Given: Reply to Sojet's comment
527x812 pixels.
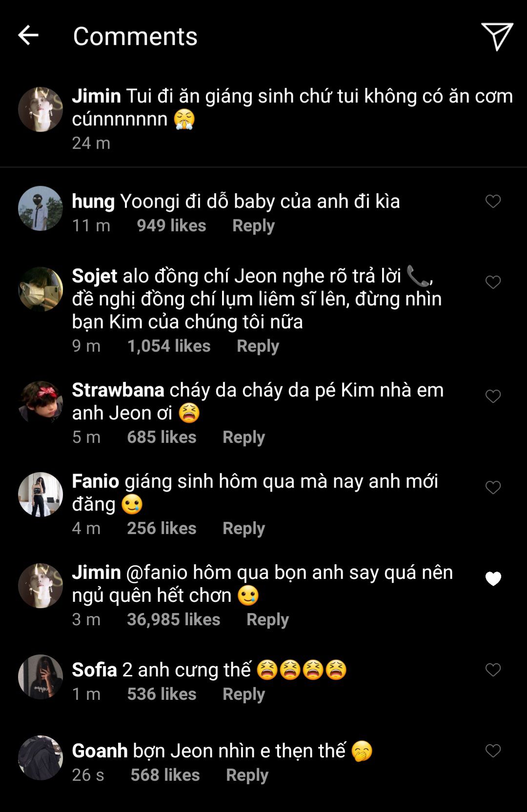Looking at the screenshot, I should [258, 346].
